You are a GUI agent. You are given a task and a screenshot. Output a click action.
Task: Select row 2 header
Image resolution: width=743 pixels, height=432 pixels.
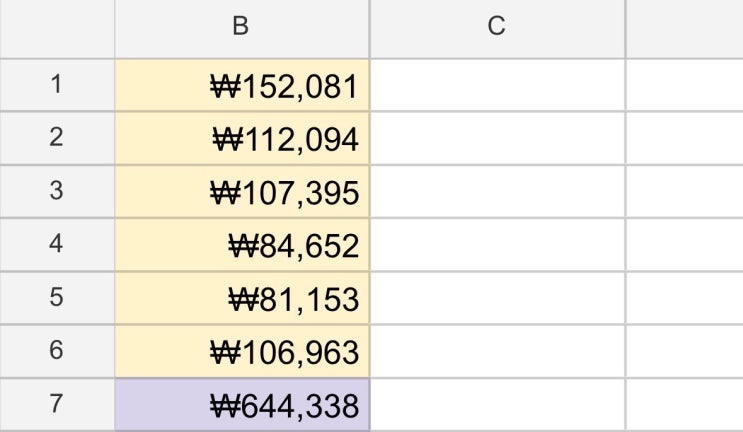[x=56, y=140]
